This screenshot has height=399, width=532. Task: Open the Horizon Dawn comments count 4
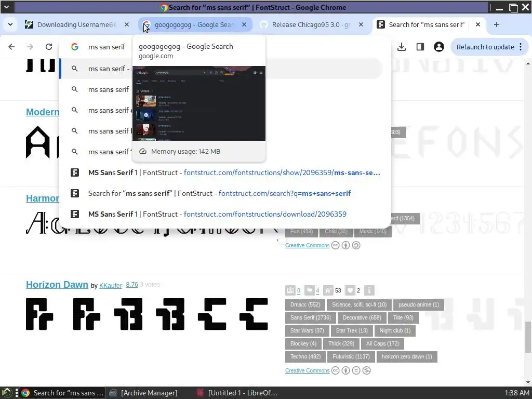click(x=317, y=291)
